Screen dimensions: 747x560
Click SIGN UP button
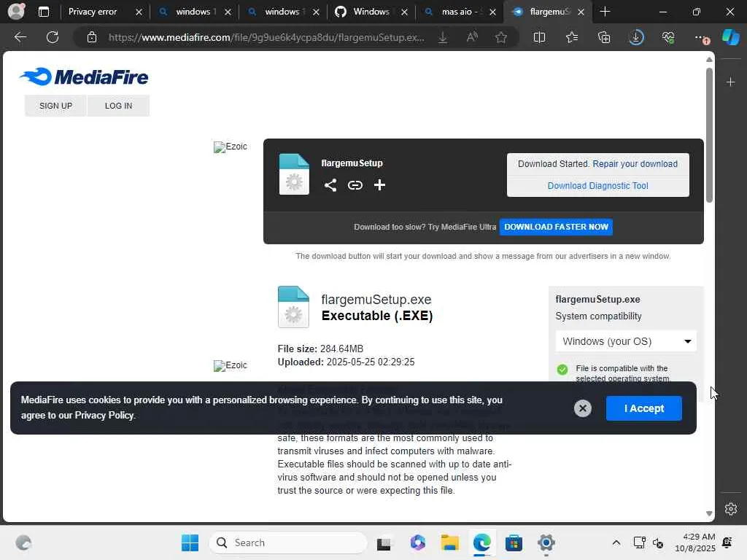tap(55, 105)
